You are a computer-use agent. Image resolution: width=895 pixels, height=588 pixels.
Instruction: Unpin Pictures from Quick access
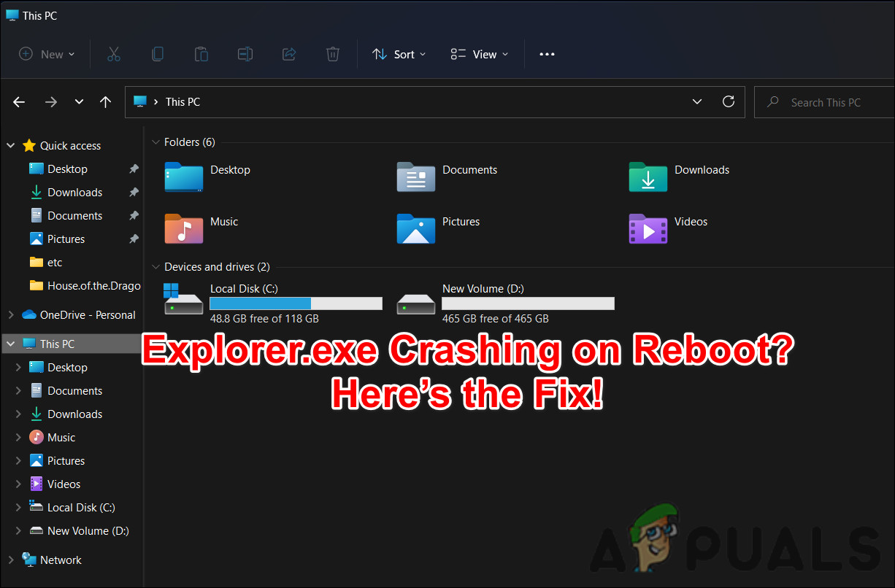(134, 239)
